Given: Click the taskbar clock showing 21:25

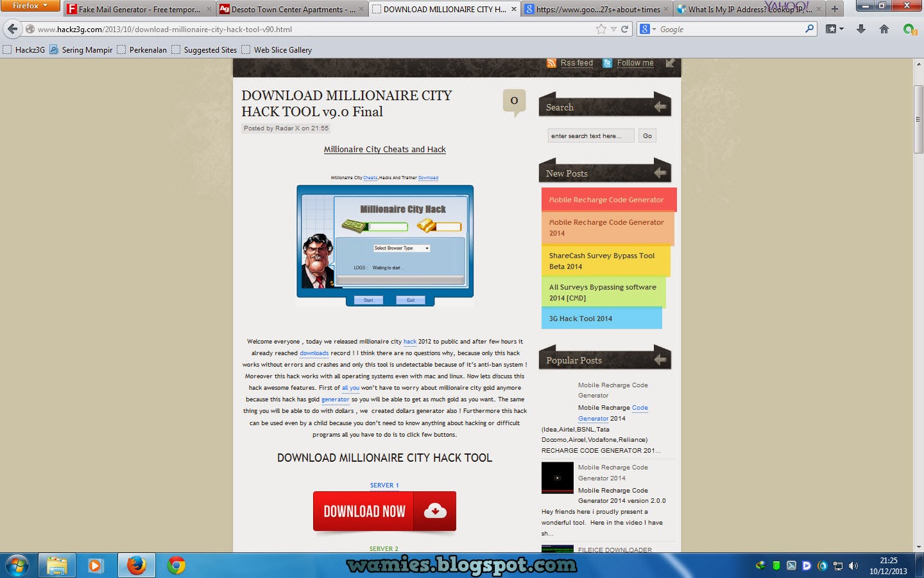Looking at the screenshot, I should pyautogui.click(x=888, y=566).
